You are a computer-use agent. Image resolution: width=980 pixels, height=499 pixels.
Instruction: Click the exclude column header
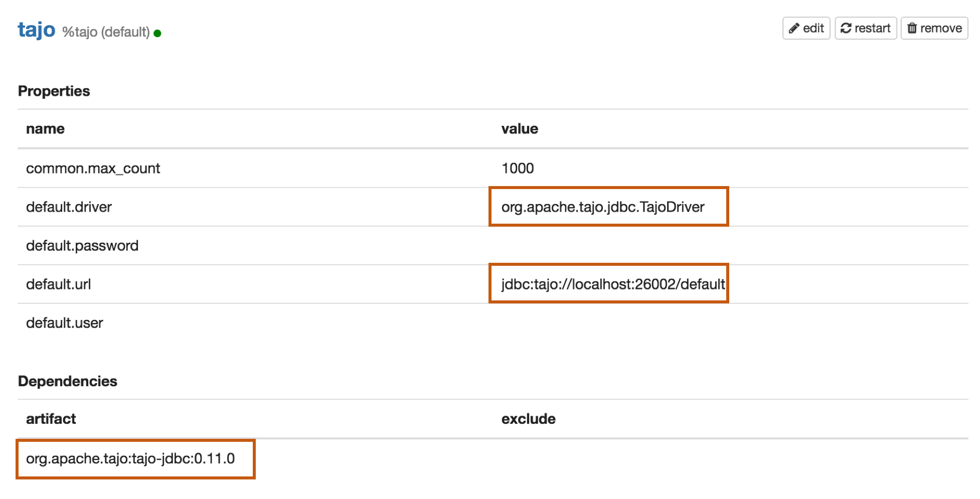pyautogui.click(x=528, y=419)
